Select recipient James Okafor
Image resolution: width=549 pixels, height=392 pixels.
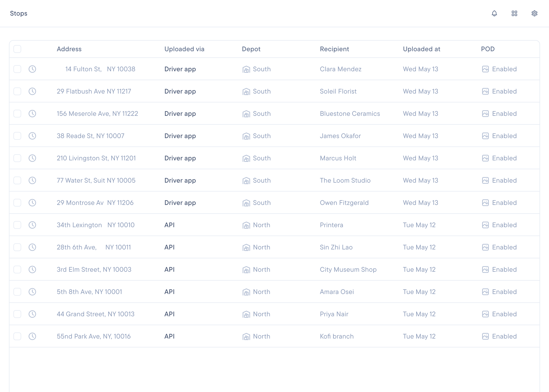coord(340,136)
